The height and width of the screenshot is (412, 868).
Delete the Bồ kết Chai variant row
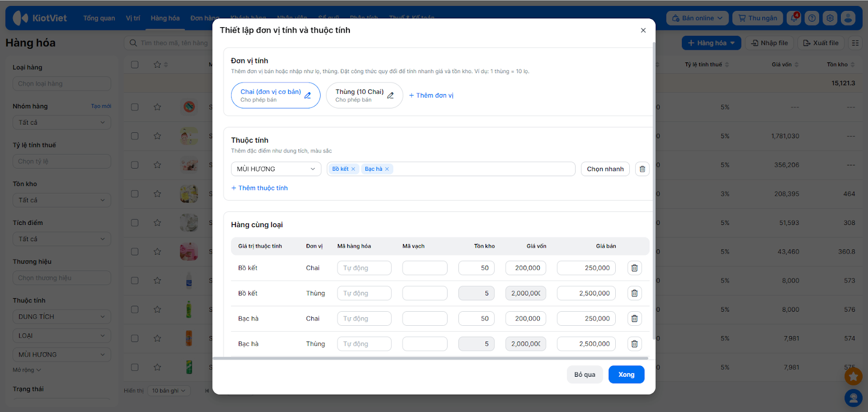(634, 268)
